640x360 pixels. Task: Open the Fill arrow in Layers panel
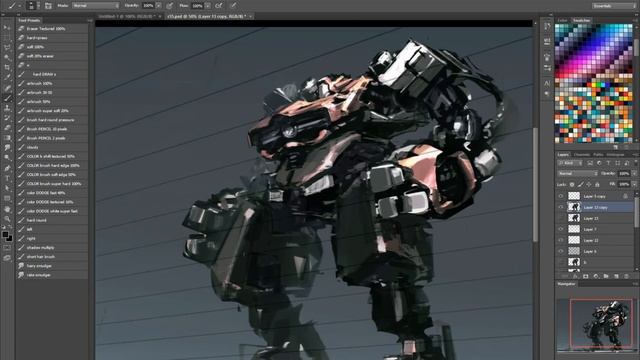(x=634, y=184)
